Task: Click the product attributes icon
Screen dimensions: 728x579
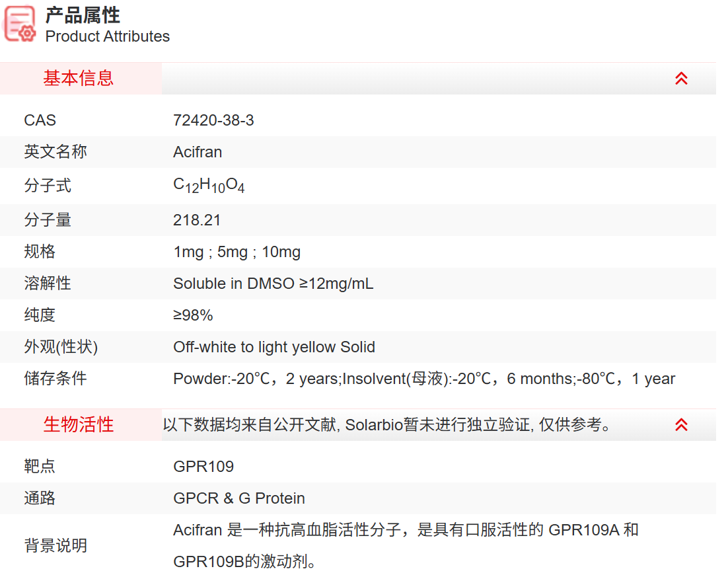Action: 20,24
